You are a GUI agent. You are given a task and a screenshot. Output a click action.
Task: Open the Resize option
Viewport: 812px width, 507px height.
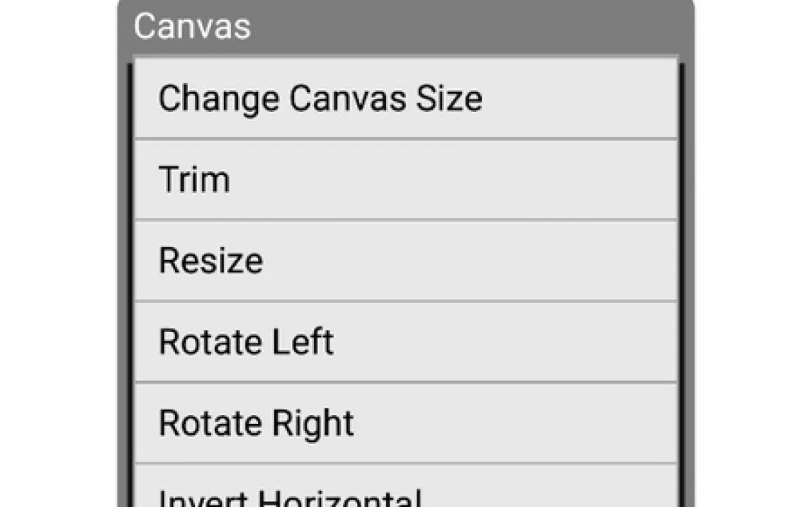click(405, 261)
